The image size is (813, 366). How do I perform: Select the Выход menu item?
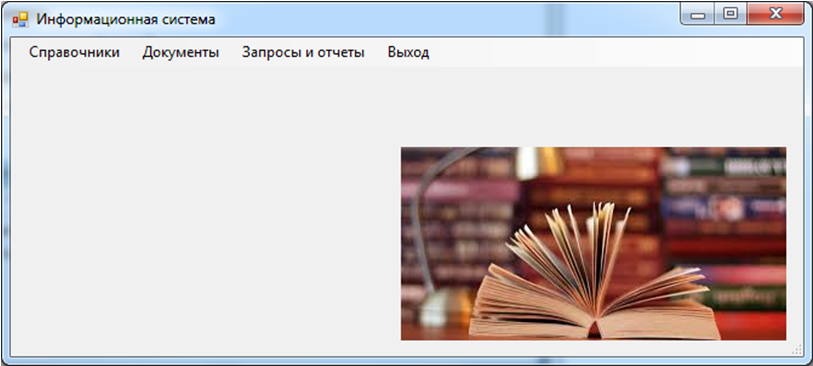point(409,52)
